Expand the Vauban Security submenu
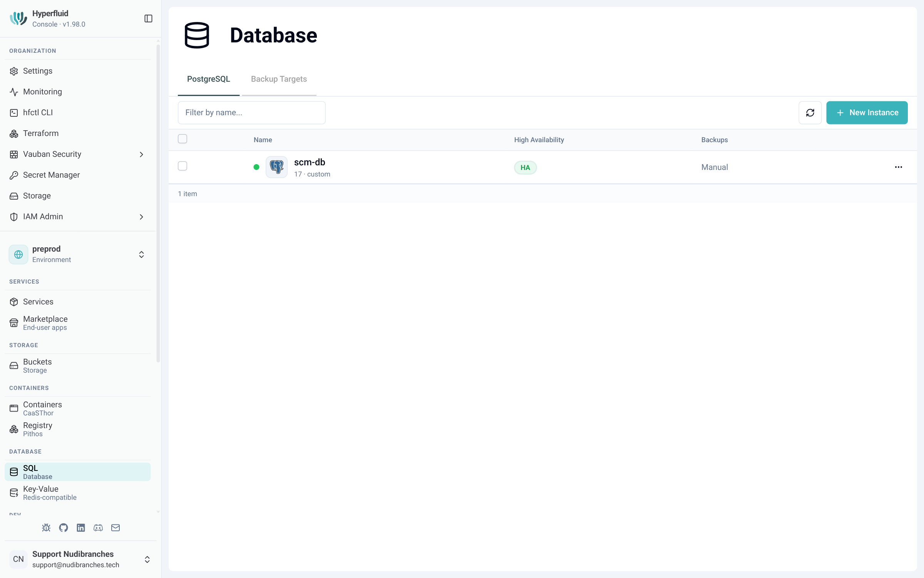This screenshot has height=578, width=924. coord(141,155)
